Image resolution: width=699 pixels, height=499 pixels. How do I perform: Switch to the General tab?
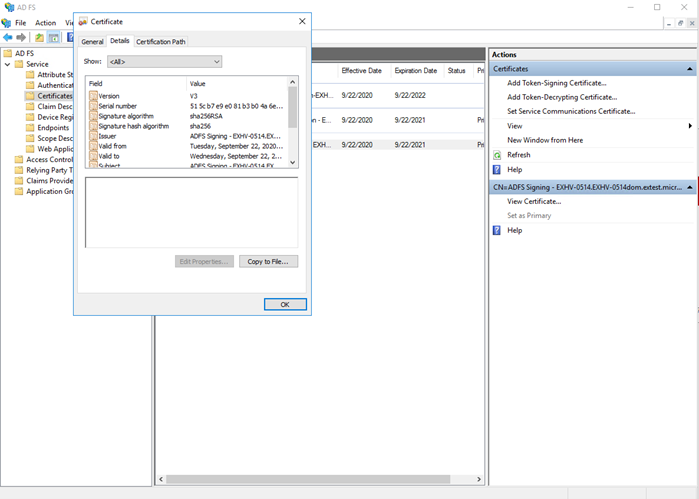point(92,41)
